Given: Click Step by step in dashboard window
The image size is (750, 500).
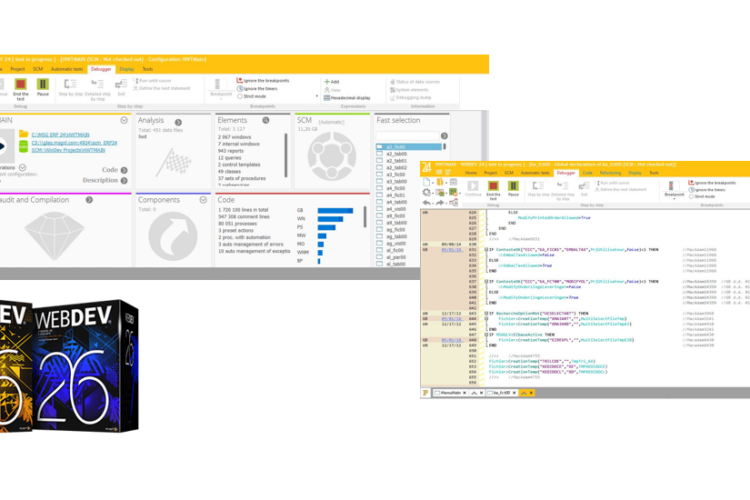Looking at the screenshot, I should point(70,88).
